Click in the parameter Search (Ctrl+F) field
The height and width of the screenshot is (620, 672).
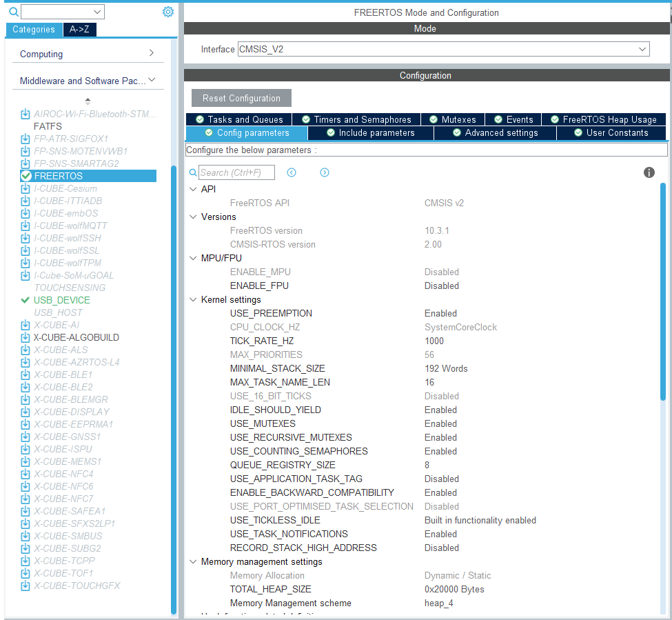click(236, 172)
